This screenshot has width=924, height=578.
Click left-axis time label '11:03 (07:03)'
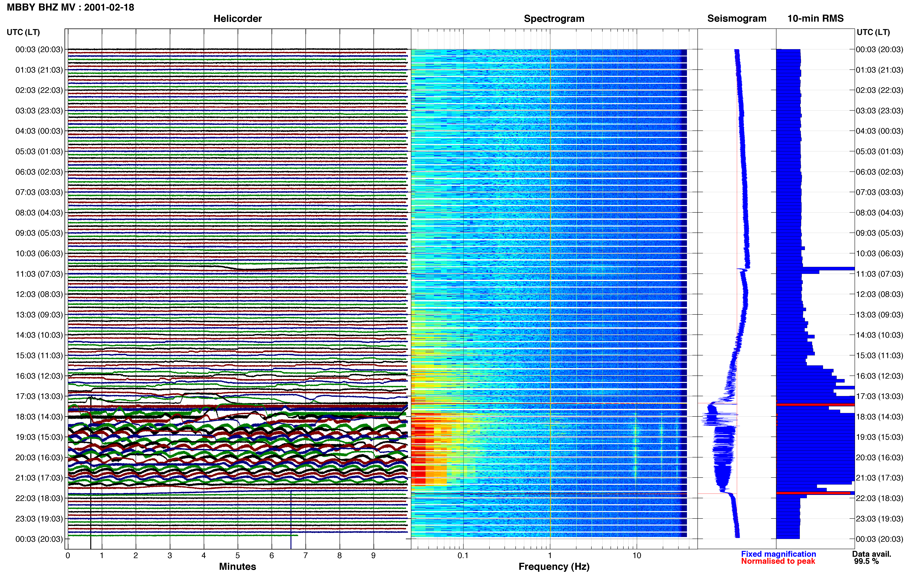(x=39, y=274)
